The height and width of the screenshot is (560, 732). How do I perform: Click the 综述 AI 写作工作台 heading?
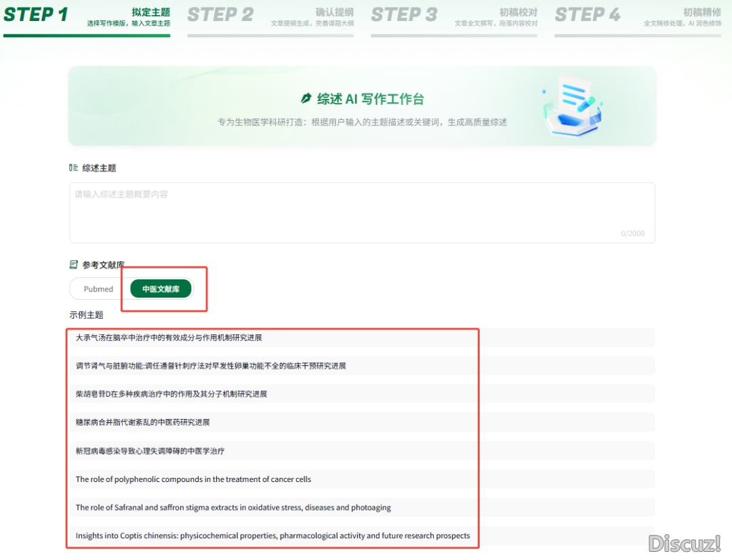(x=371, y=99)
